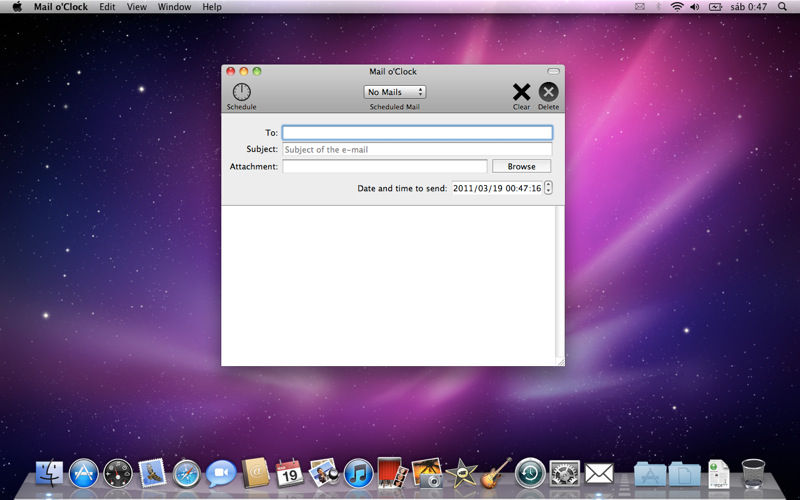800x500 pixels.
Task: Open the Window menu
Action: 174,7
